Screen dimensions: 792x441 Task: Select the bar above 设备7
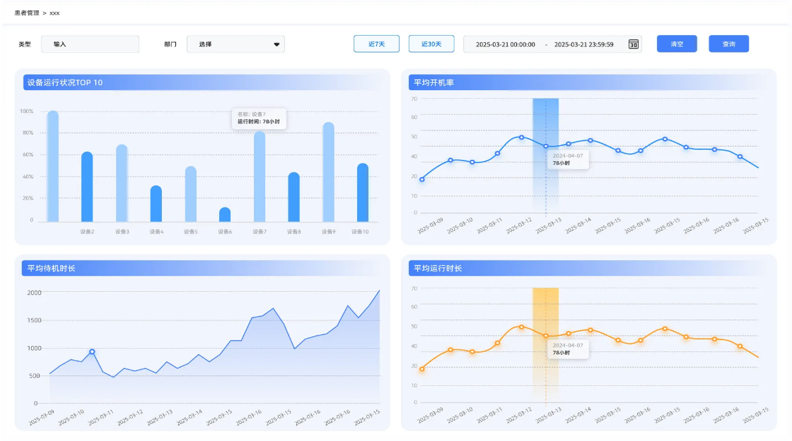[x=259, y=176]
